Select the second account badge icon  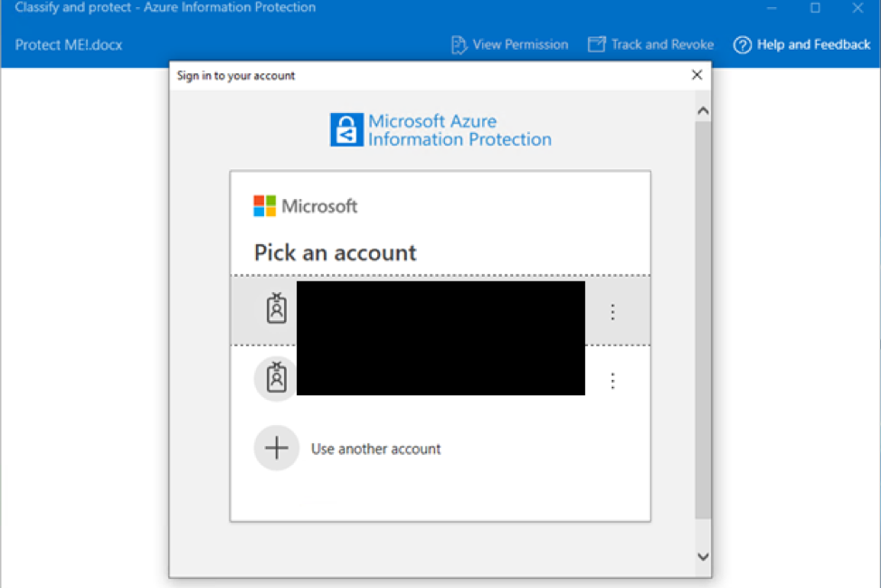[x=277, y=378]
